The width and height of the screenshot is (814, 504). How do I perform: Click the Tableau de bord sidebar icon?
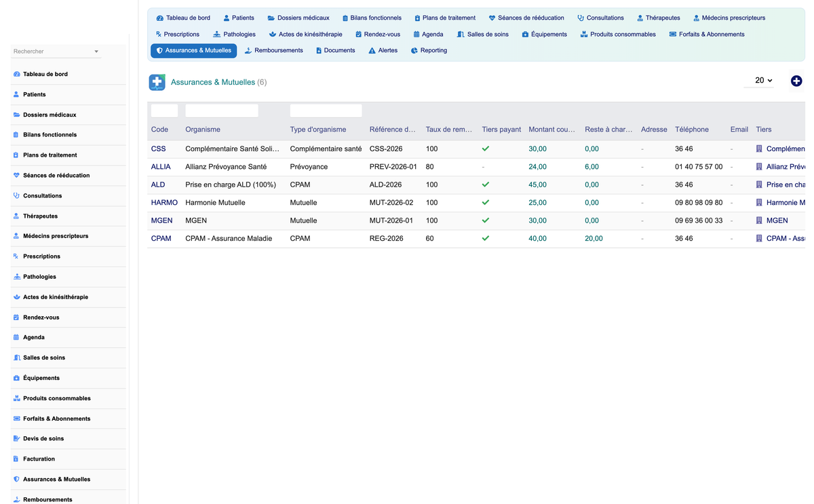[x=16, y=74]
